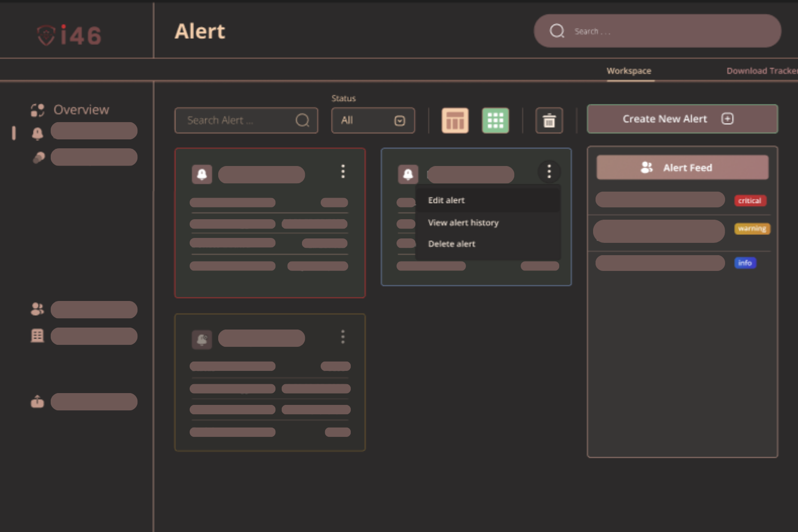The width and height of the screenshot is (798, 532).
Task: Click the dropdown chevron in Status box
Action: pyautogui.click(x=400, y=121)
